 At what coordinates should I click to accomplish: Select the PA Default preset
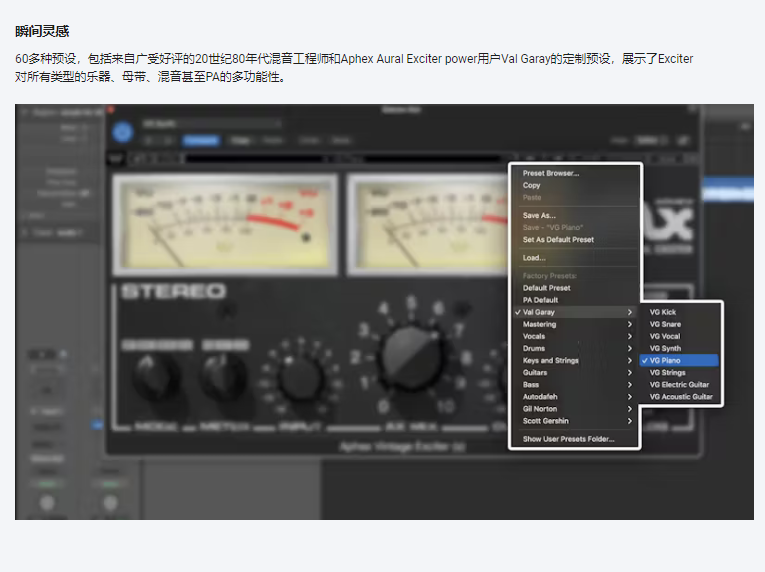pos(540,300)
